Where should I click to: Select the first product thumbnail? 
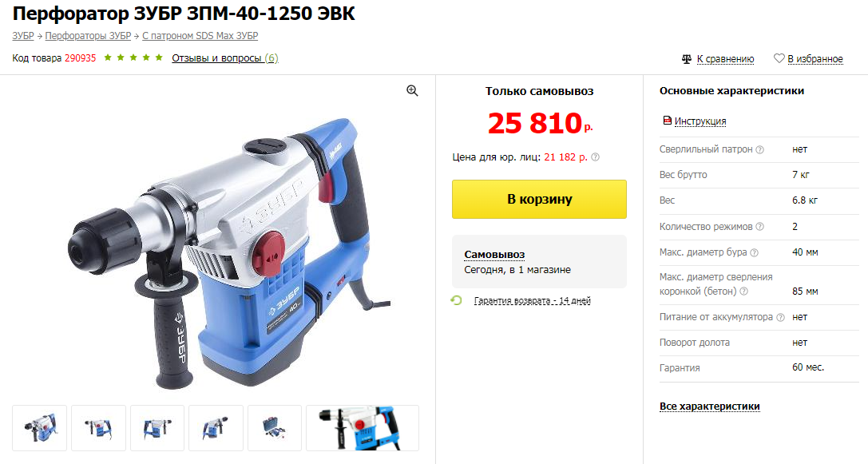[x=40, y=428]
